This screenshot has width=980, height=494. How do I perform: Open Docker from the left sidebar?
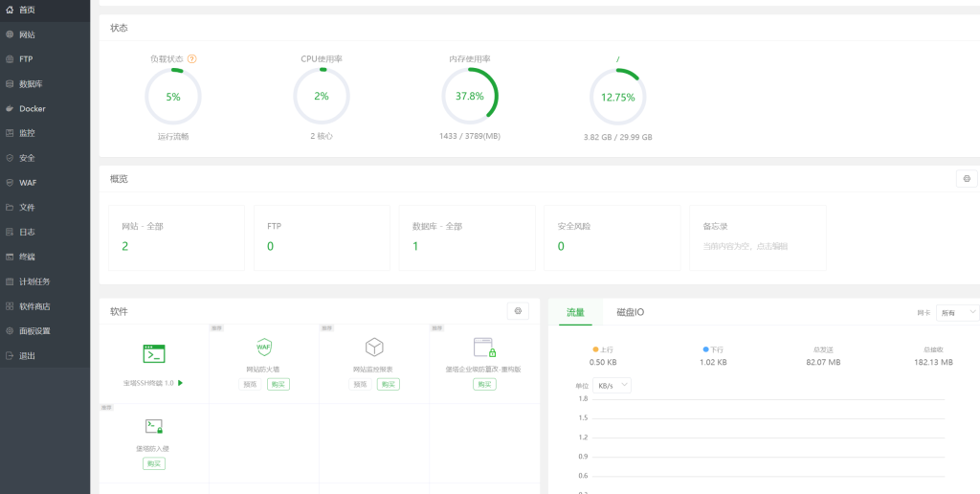(33, 108)
